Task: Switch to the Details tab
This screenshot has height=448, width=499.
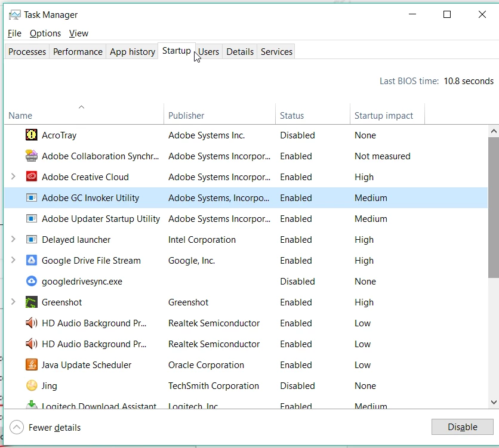Action: pos(240,51)
